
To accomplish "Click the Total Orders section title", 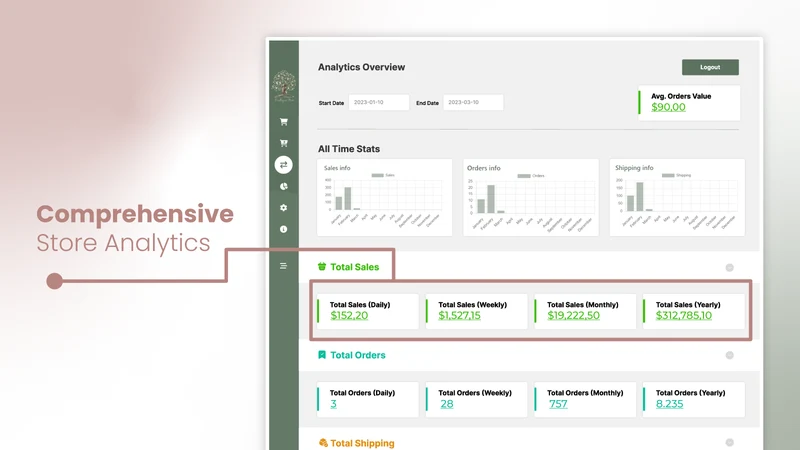I will (358, 355).
